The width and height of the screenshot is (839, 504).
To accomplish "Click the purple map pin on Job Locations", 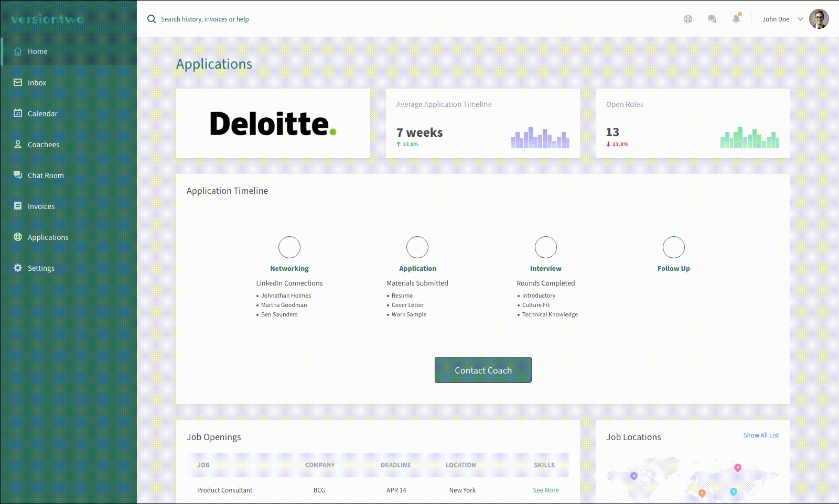I will pos(634,476).
